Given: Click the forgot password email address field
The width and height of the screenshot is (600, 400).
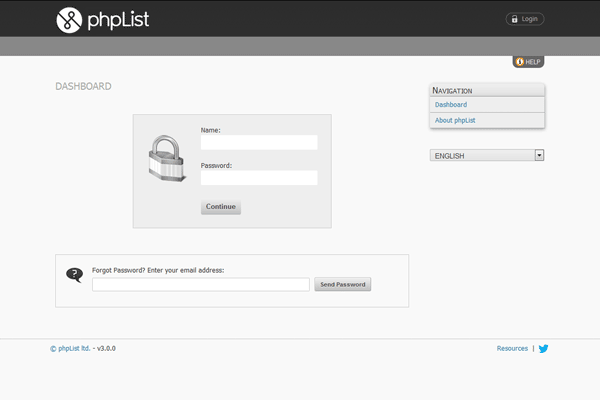Looking at the screenshot, I should tap(200, 285).
